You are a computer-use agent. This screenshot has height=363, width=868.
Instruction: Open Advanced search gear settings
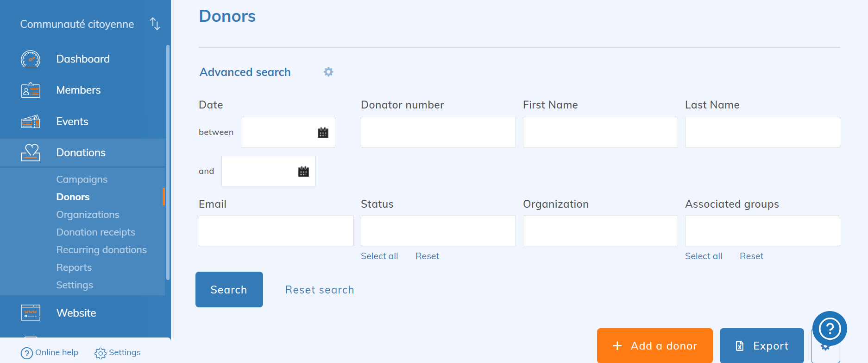pyautogui.click(x=328, y=72)
